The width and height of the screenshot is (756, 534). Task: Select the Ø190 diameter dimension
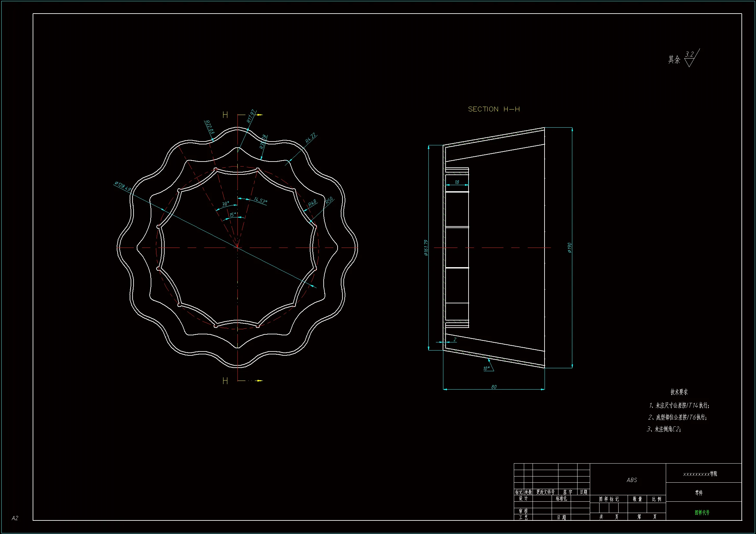click(x=570, y=247)
